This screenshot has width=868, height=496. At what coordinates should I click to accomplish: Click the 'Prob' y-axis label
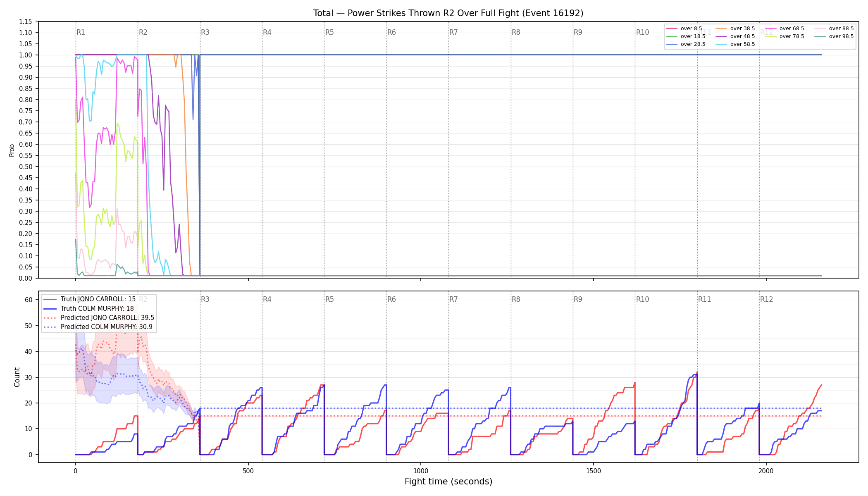[12, 150]
